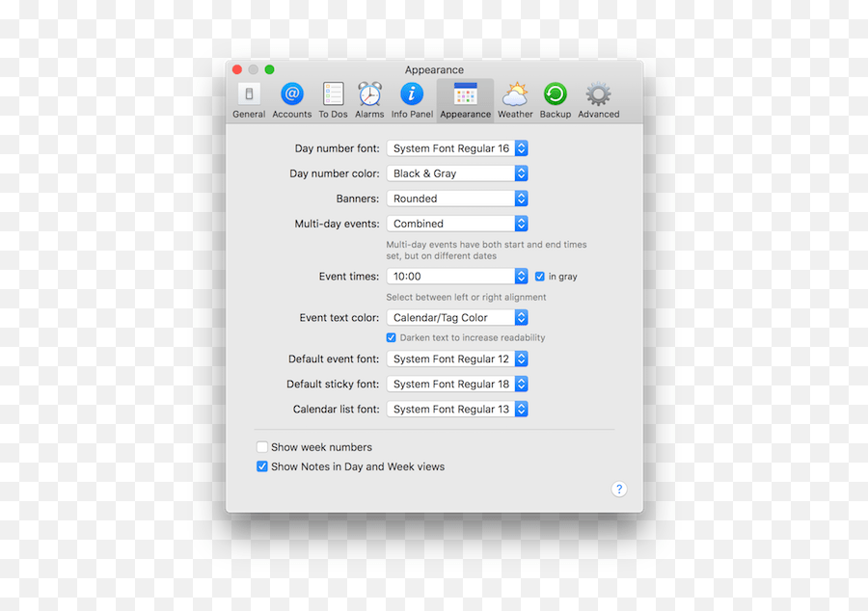This screenshot has height=611, width=868.
Task: Open the To Dos settings
Action: 332,99
